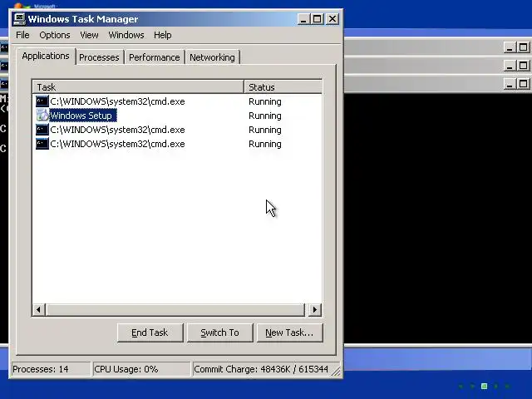532x399 pixels.
Task: Open the Windows menu
Action: click(x=126, y=35)
